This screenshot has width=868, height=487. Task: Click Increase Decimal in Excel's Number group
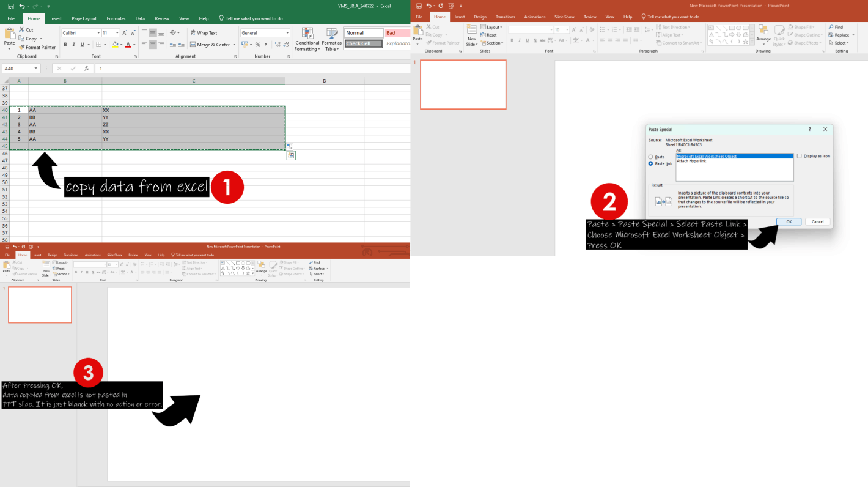click(278, 45)
